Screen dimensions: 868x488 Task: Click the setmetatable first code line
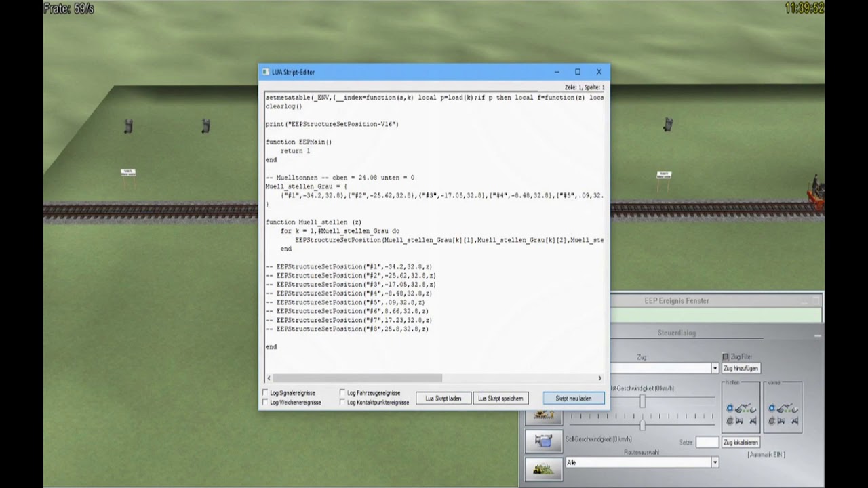(x=434, y=98)
